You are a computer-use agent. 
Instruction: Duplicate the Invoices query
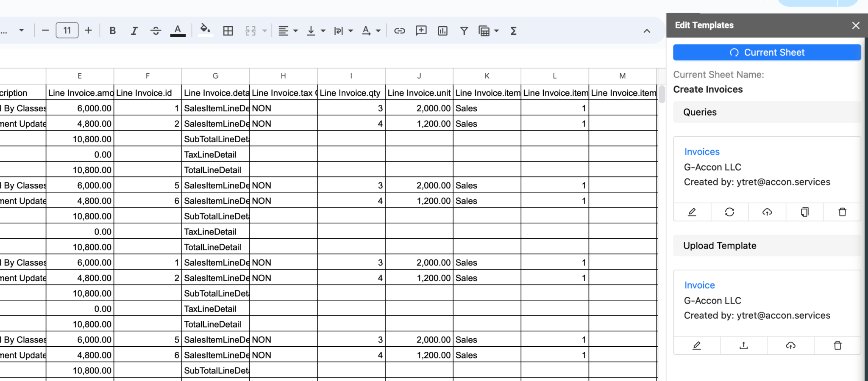pos(804,212)
